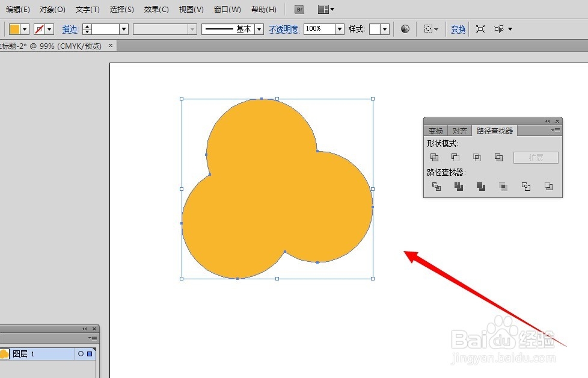
Task: Open the 基本 brush definition dropdown
Action: [x=259, y=29]
